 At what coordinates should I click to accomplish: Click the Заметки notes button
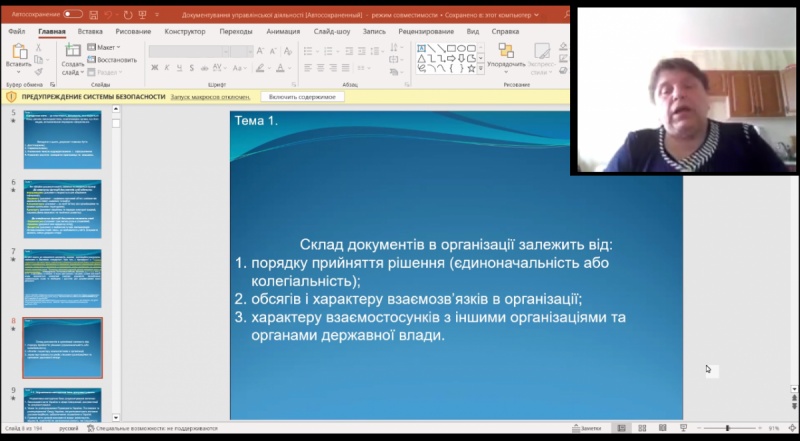click(591, 428)
